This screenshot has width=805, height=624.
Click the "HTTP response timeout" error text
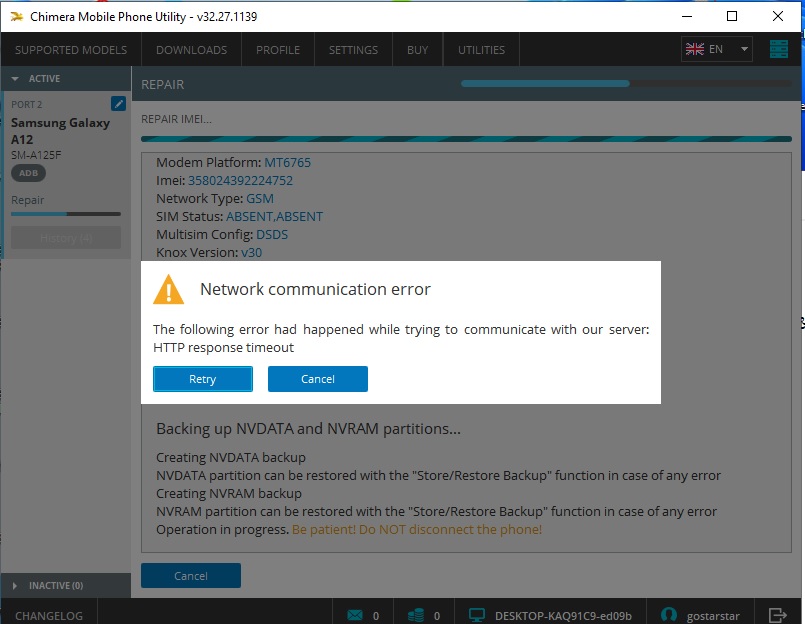(x=223, y=348)
